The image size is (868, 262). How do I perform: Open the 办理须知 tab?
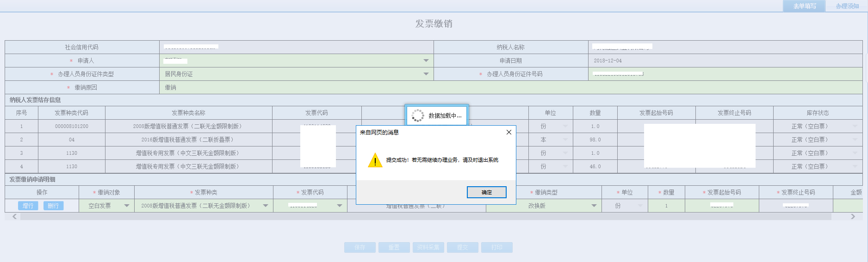[847, 6]
